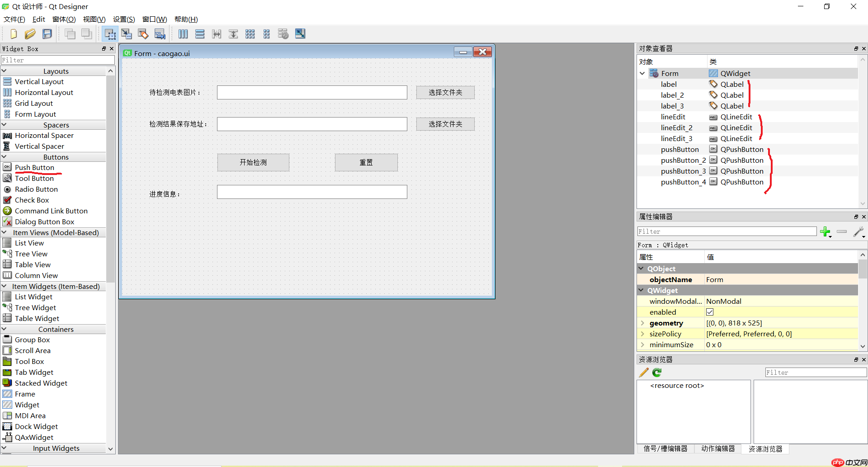Switch to the 信号/槽编辑器 tab
This screenshot has height=467, width=868.
pos(665,448)
